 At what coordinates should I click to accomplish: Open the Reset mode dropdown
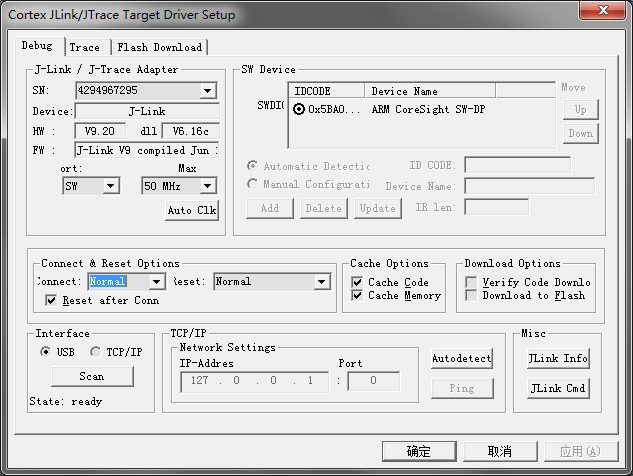coord(321,281)
